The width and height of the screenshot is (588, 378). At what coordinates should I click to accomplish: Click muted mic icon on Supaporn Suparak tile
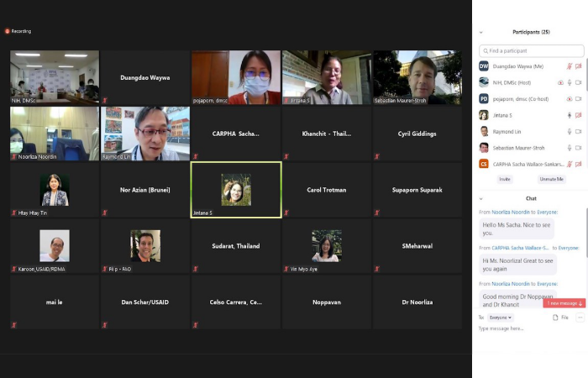pos(377,213)
